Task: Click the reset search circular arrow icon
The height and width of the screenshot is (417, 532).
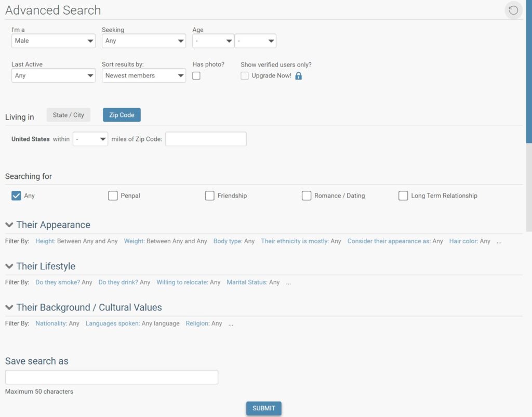Action: click(513, 10)
